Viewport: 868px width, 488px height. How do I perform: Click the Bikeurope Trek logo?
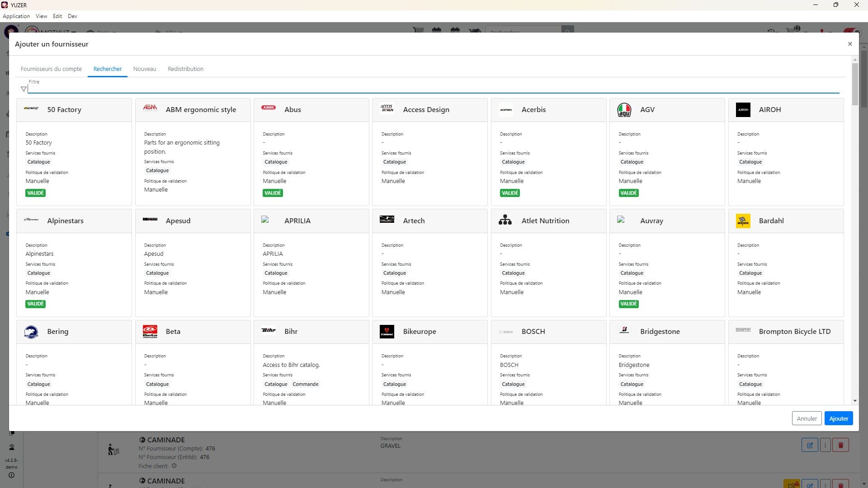[x=387, y=332]
